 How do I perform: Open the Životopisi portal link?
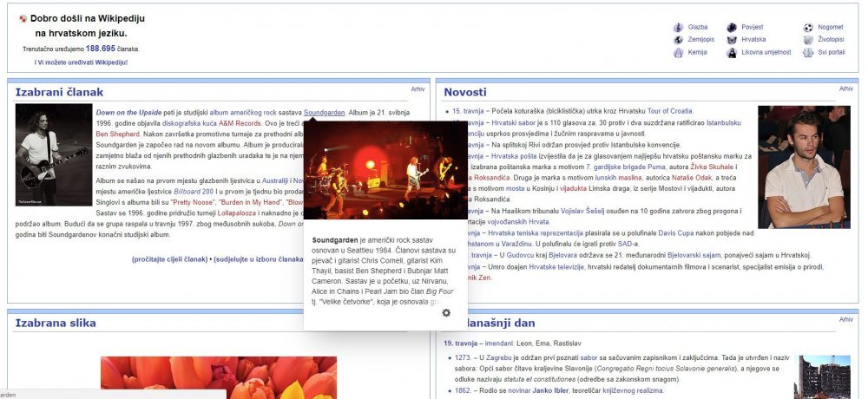pyautogui.click(x=831, y=40)
